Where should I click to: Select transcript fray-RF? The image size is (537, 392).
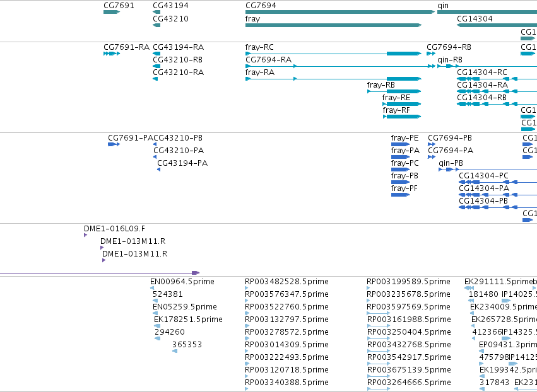click(x=396, y=110)
